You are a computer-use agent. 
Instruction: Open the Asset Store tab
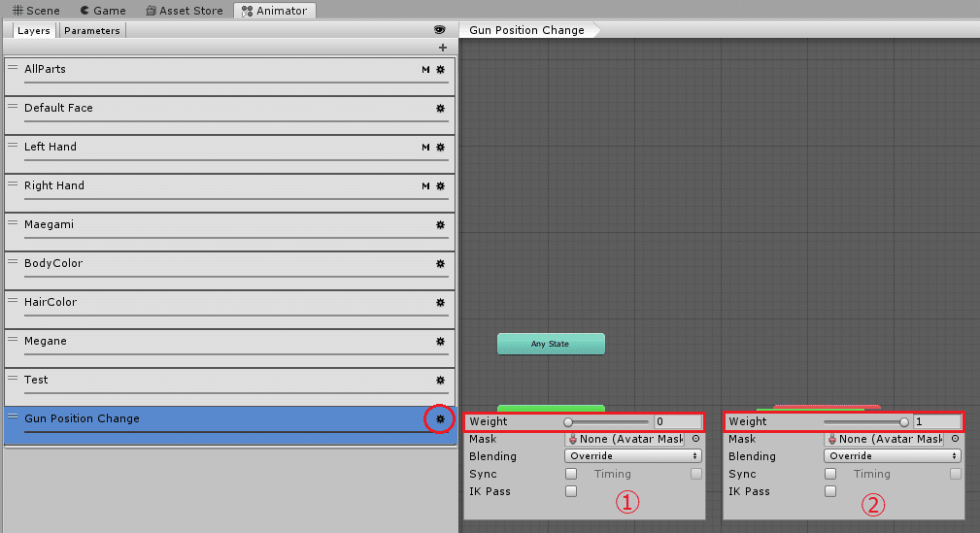(x=185, y=11)
